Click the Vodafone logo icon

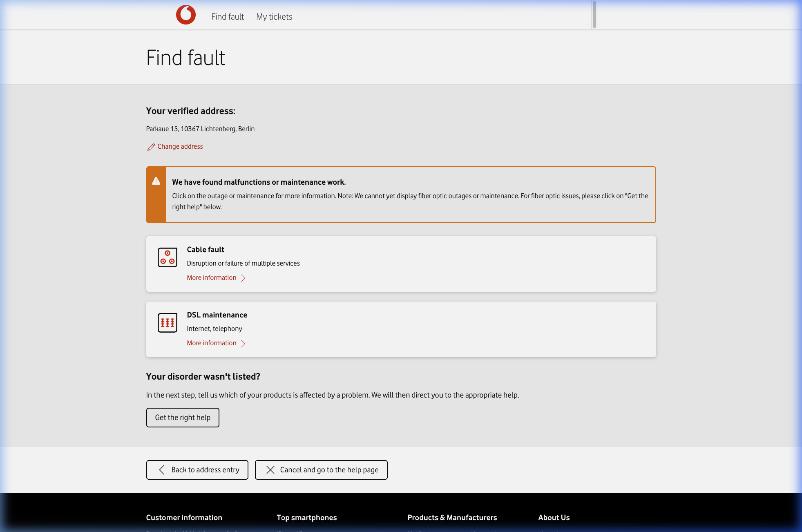tap(186, 15)
